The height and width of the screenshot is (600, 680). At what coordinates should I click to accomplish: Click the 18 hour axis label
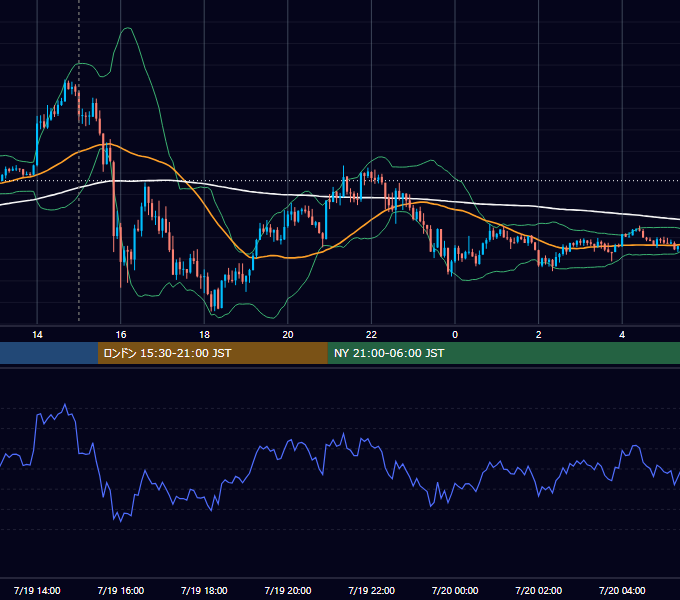coord(204,335)
